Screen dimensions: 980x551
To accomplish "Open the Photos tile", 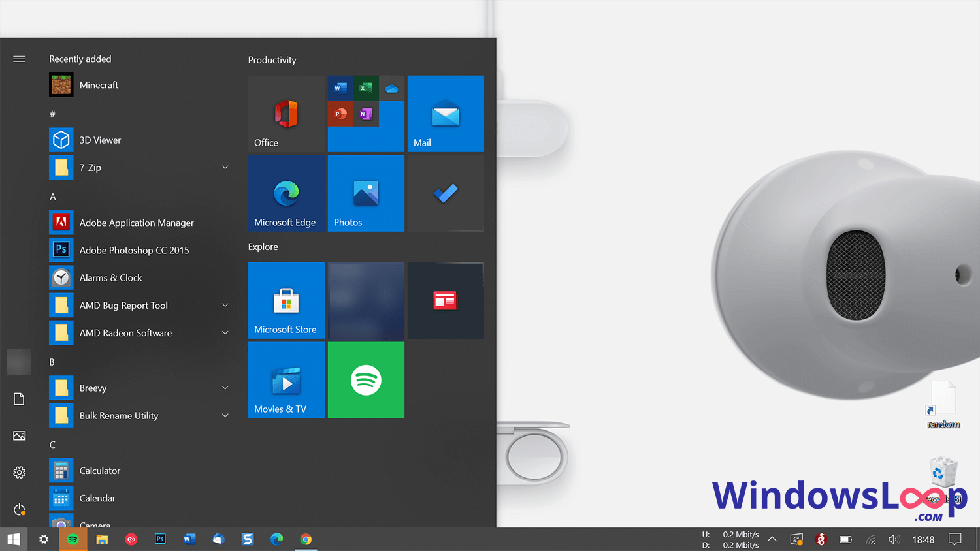I will point(366,193).
